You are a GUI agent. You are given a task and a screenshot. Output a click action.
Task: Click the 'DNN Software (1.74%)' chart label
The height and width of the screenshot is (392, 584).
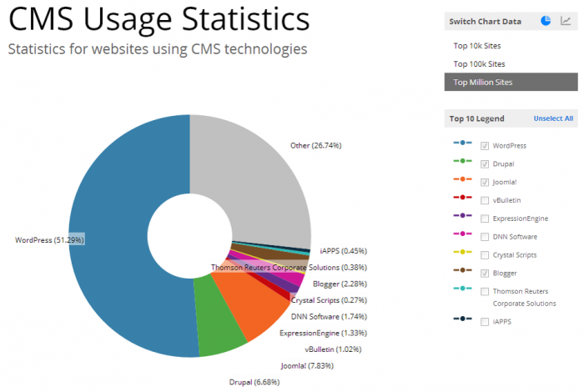pos(329,317)
